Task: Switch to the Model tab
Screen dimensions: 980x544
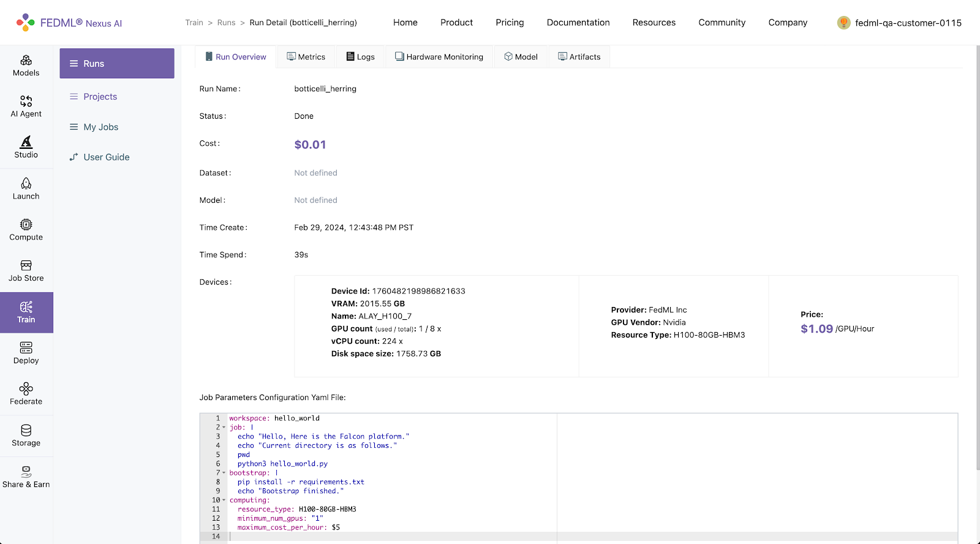Action: tap(521, 56)
